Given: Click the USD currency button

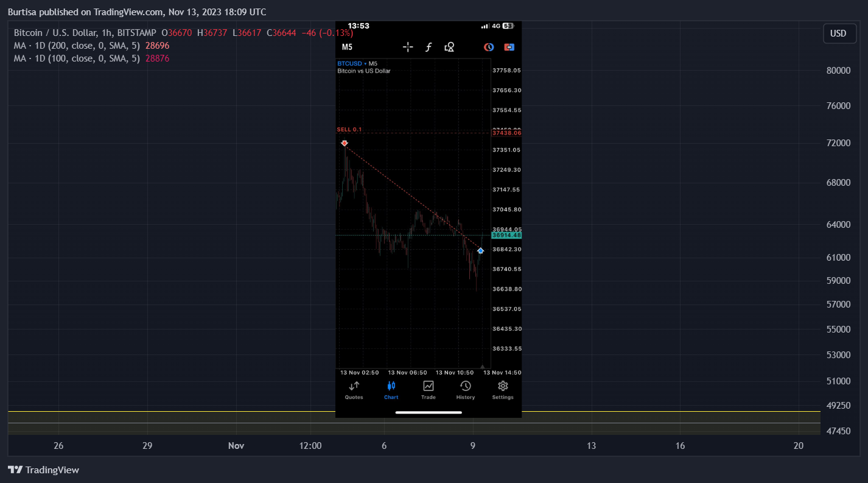Looking at the screenshot, I should (839, 33).
